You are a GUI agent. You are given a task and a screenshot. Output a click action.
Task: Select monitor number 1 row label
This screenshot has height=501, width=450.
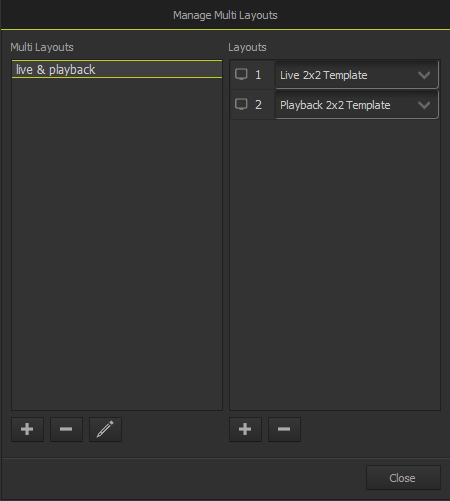pyautogui.click(x=258, y=75)
